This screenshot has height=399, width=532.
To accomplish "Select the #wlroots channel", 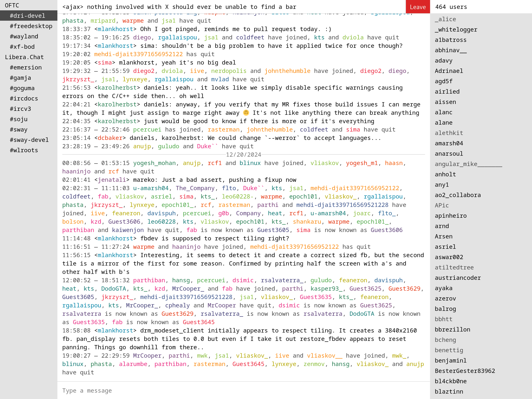I will click(x=24, y=150).
